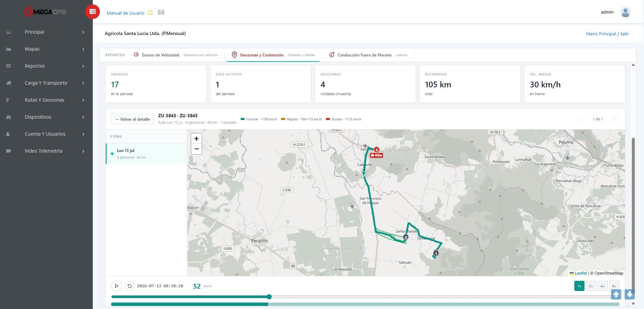Click the Vel. Media 30 km/h card
Viewport: 644px width, 309px height.
pos(575,84)
